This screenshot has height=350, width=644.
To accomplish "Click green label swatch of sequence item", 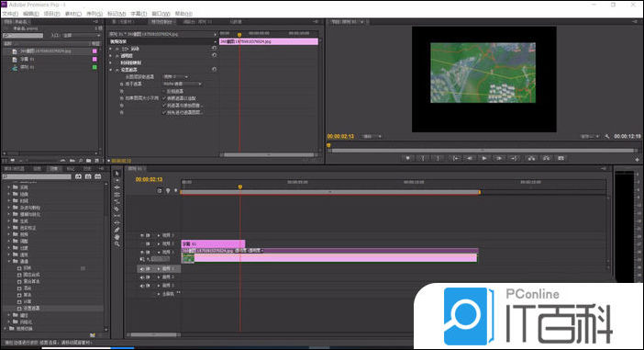I will (x=94, y=67).
